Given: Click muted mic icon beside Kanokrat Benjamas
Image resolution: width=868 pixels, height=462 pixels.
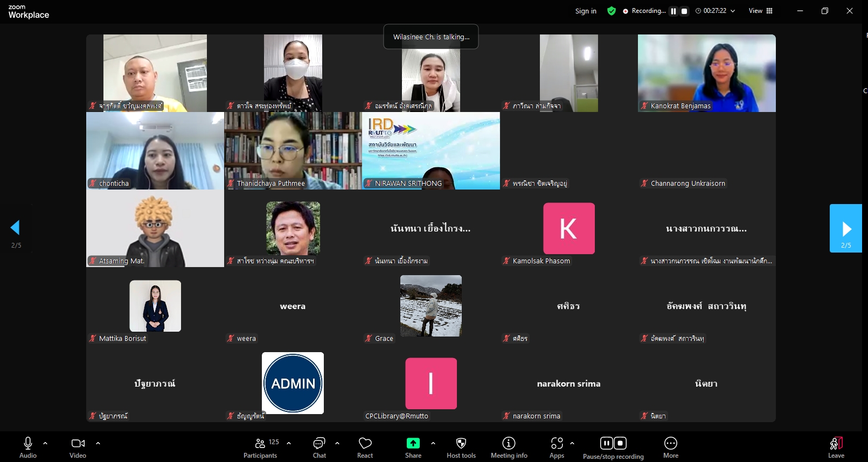Looking at the screenshot, I should [x=644, y=106].
